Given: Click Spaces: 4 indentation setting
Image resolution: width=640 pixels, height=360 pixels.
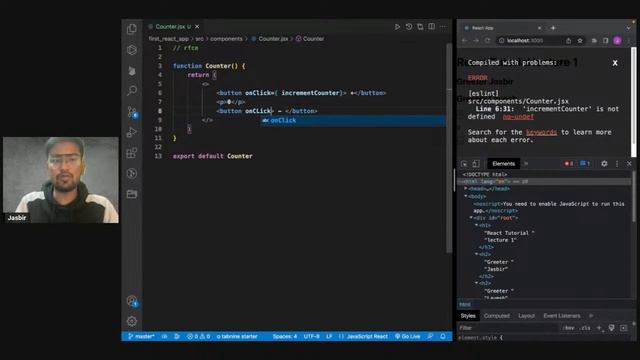Looking at the screenshot, I should (285, 337).
